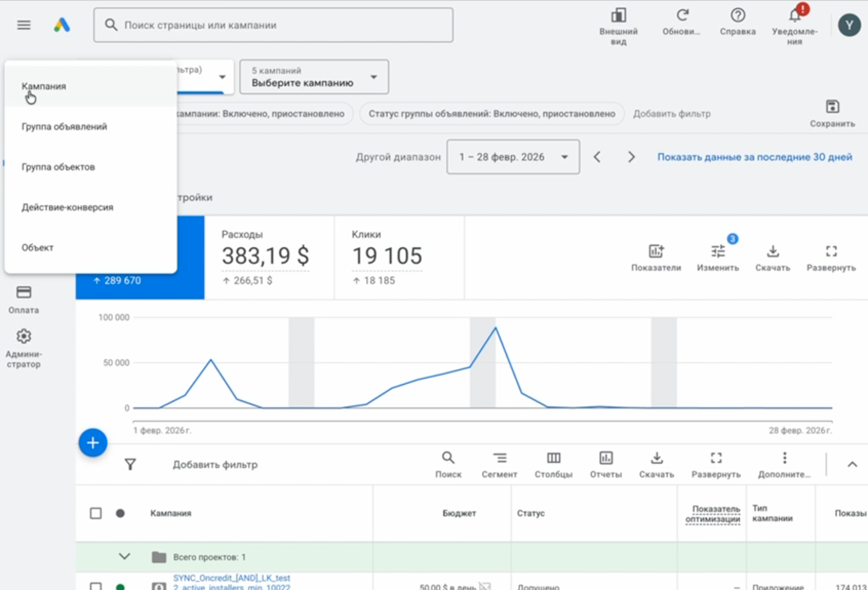The height and width of the screenshot is (590, 868).
Task: Open the 'Выберите кампанию' dropdown
Action: [314, 77]
